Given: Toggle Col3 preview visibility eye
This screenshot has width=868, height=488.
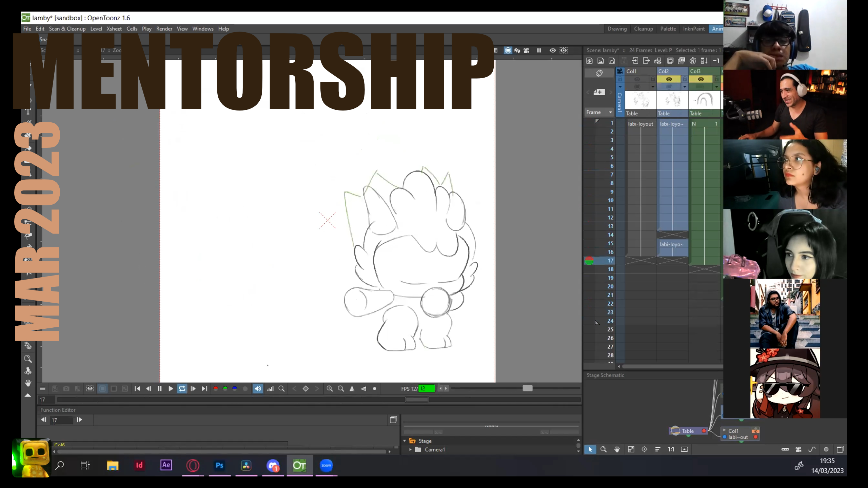Looking at the screenshot, I should pos(701,79).
